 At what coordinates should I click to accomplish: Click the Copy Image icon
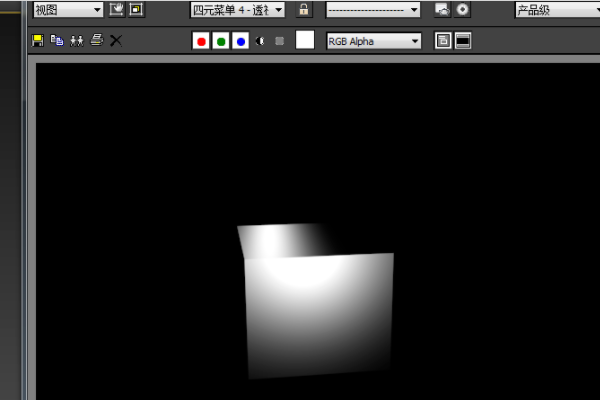(x=57, y=41)
